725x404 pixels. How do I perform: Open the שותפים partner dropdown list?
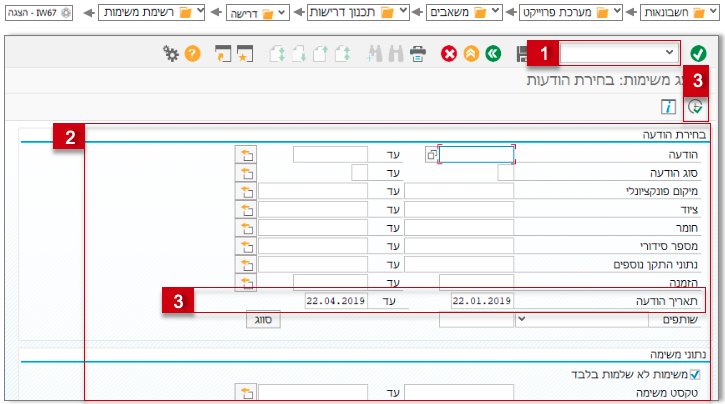(x=522, y=319)
